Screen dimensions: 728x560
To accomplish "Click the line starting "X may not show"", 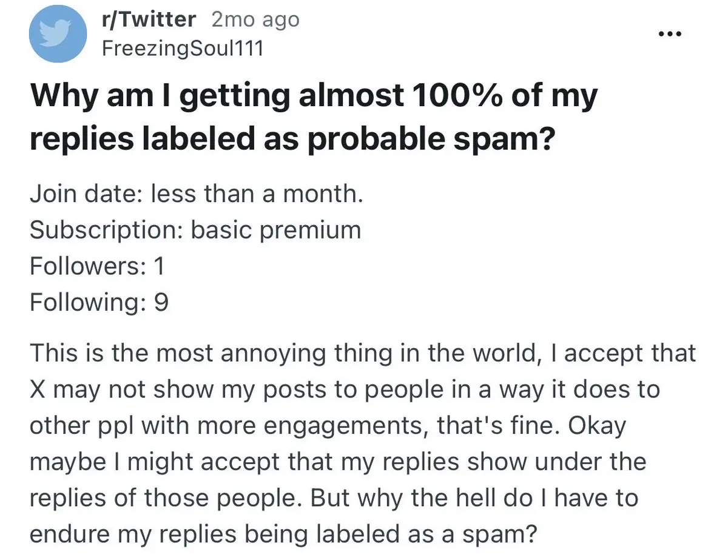I will point(344,390).
